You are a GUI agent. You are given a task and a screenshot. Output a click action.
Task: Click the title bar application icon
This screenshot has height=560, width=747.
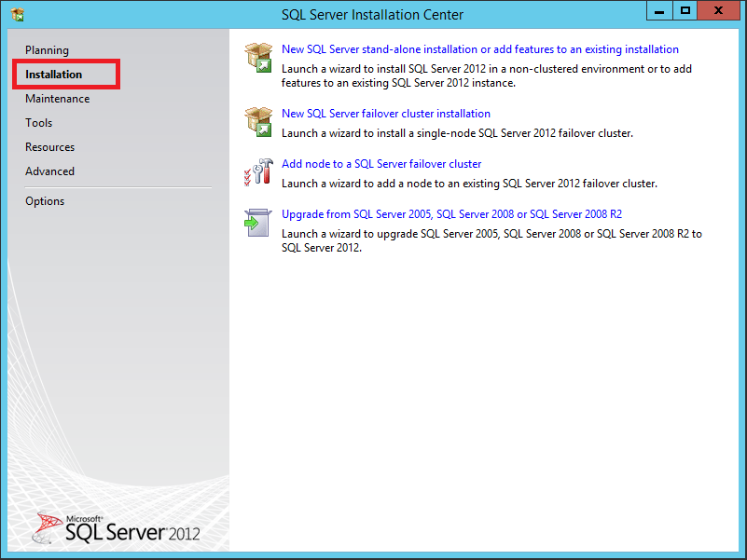pyautogui.click(x=18, y=14)
